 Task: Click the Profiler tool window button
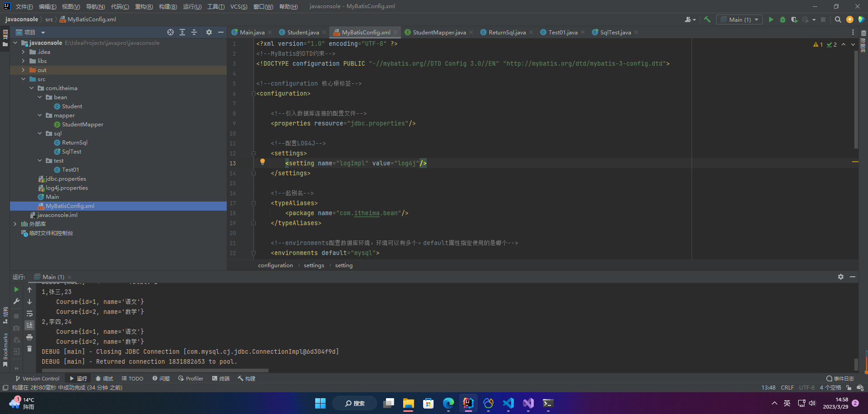point(191,379)
